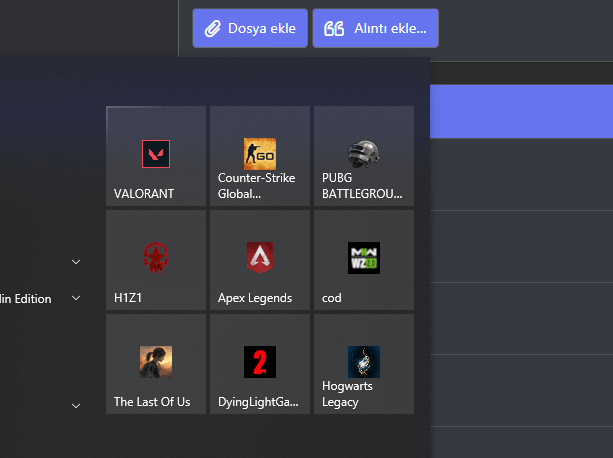Select 'The Last Of Us' tile label
Image resolution: width=613 pixels, height=458 pixels.
(152, 402)
